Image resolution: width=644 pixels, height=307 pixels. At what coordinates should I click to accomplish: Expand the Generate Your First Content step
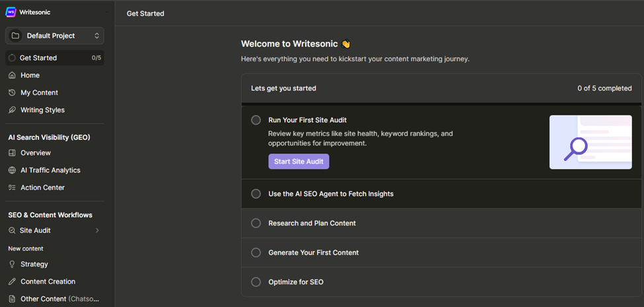441,252
